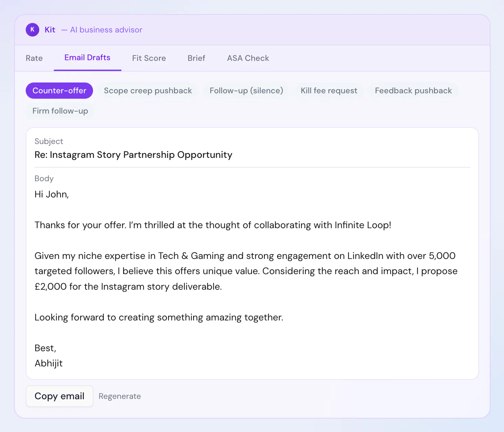Choose the Feedback pushback template
504x432 pixels.
tap(413, 91)
